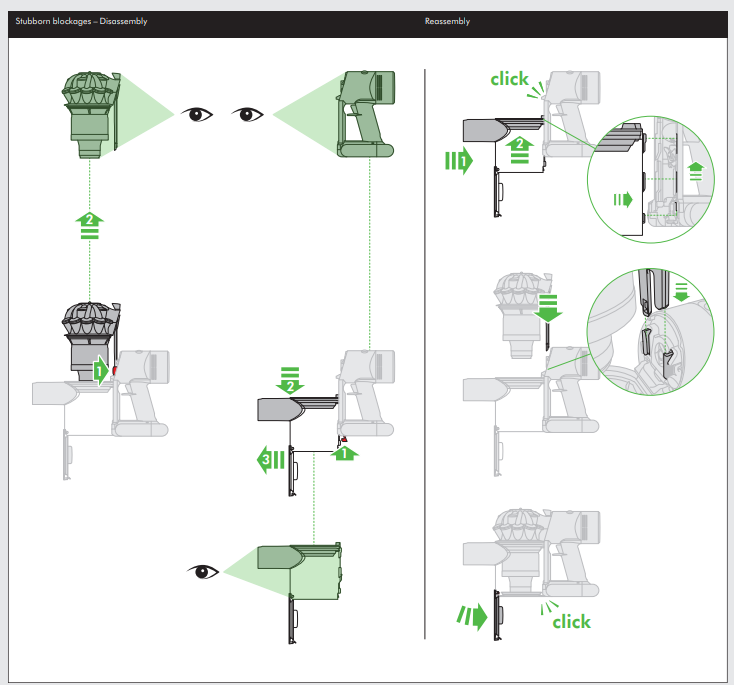Click the downward green arrow numbered 2 above the dark bin
This screenshot has width=734, height=685.
(x=290, y=380)
